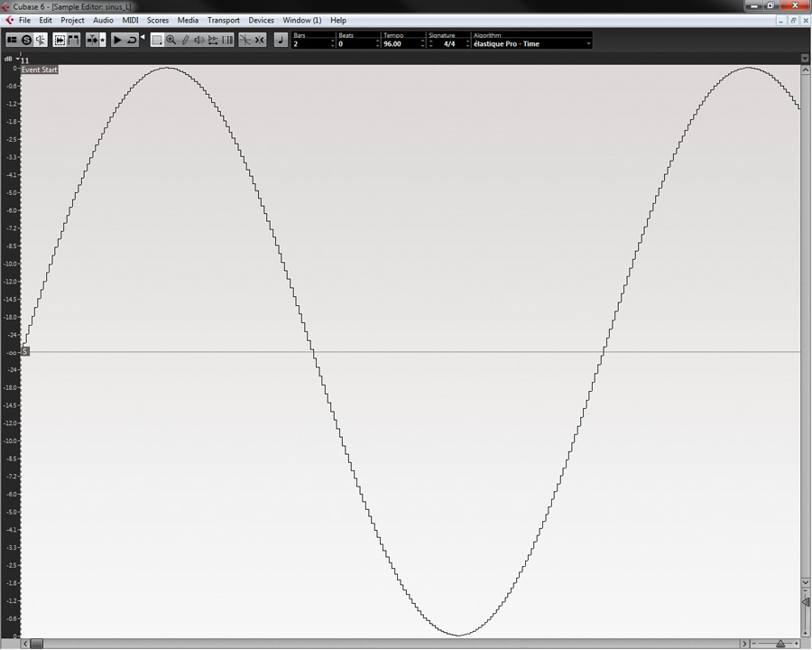Open the Transport menu
This screenshot has height=650, width=812.
pos(223,20)
